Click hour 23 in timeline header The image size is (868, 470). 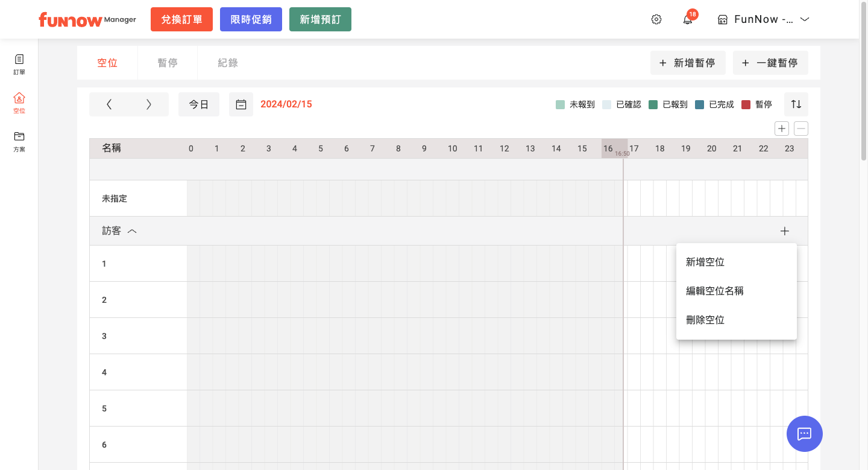pyautogui.click(x=790, y=148)
